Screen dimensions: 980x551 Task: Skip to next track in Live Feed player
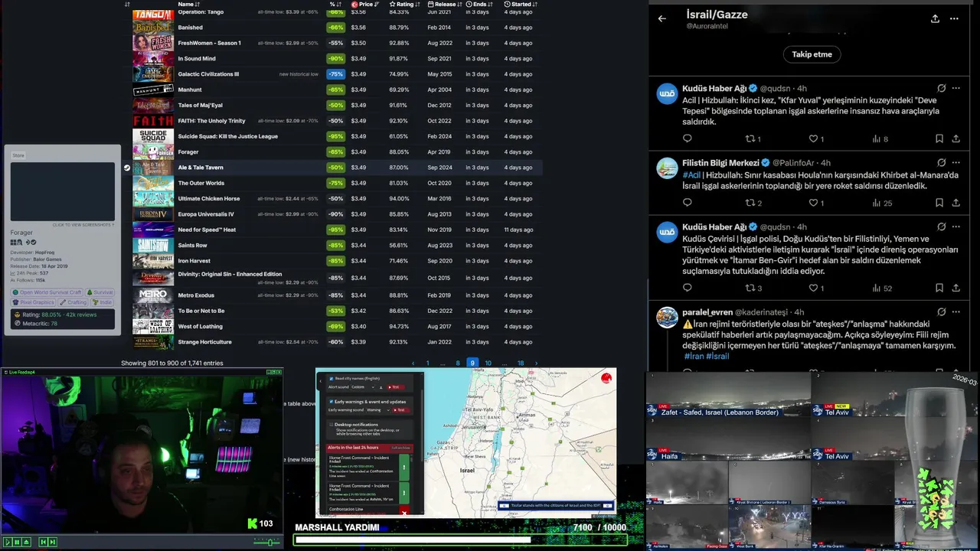53,542
